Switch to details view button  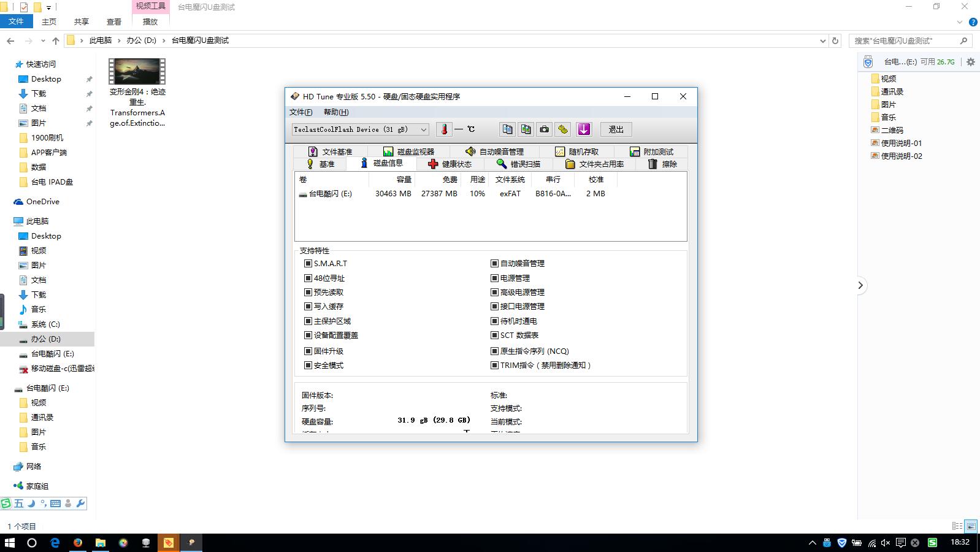pyautogui.click(x=957, y=526)
